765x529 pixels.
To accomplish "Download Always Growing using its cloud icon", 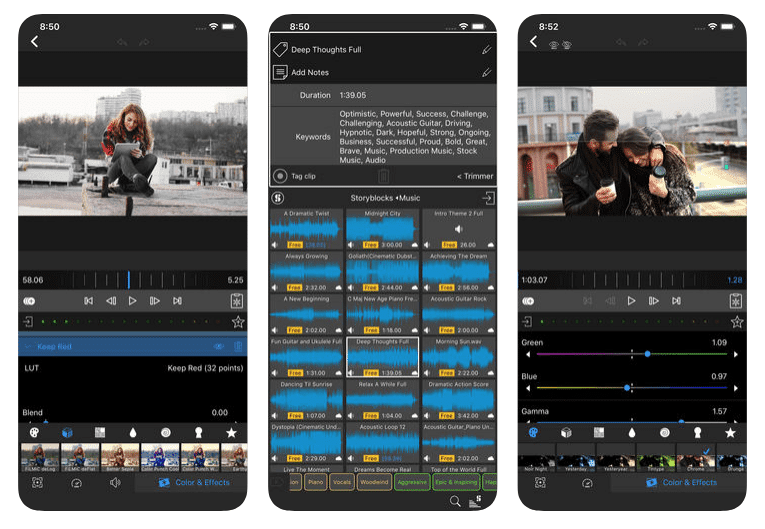I will (x=339, y=288).
